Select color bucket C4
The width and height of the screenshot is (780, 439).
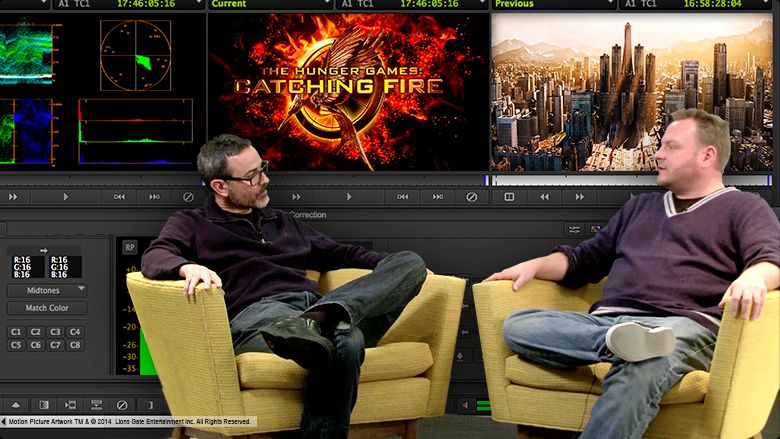coord(75,332)
